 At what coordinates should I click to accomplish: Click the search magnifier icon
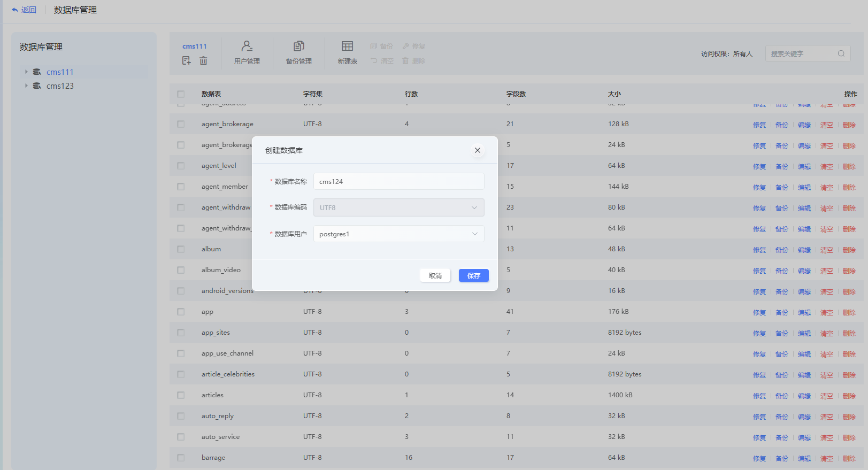tap(841, 53)
